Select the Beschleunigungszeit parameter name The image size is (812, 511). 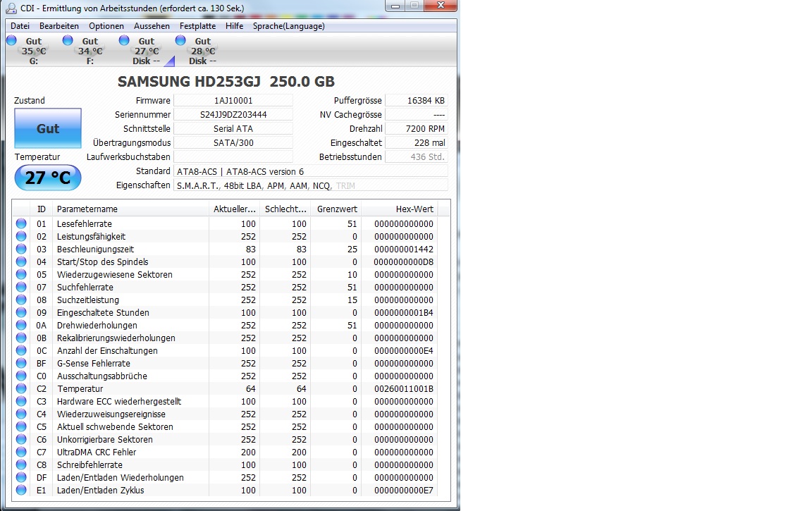(95, 249)
